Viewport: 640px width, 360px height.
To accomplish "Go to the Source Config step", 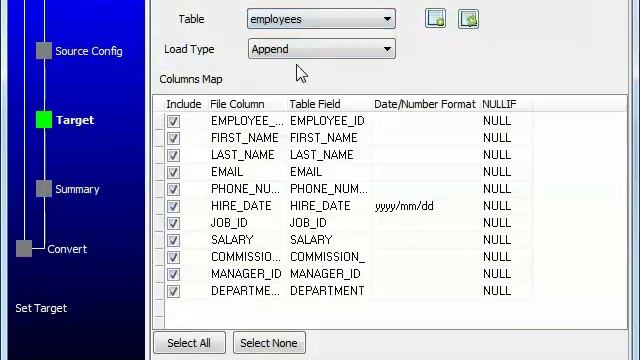I will (89, 51).
